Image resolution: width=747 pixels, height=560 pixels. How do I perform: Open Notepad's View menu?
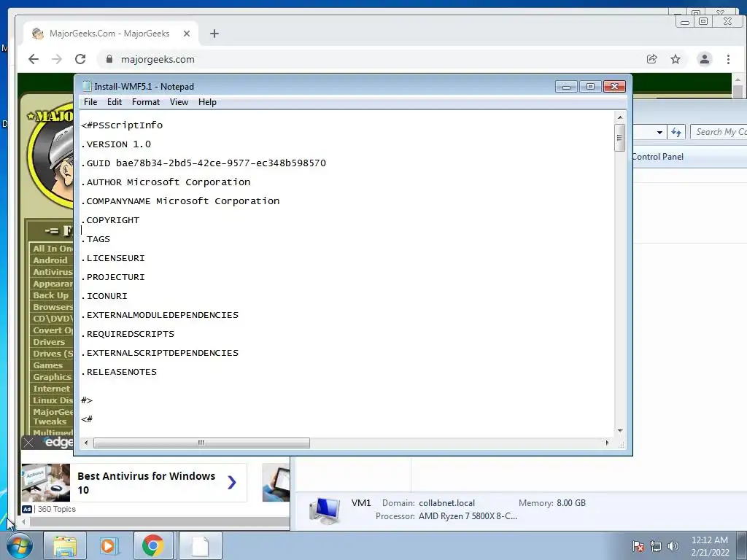(x=179, y=102)
